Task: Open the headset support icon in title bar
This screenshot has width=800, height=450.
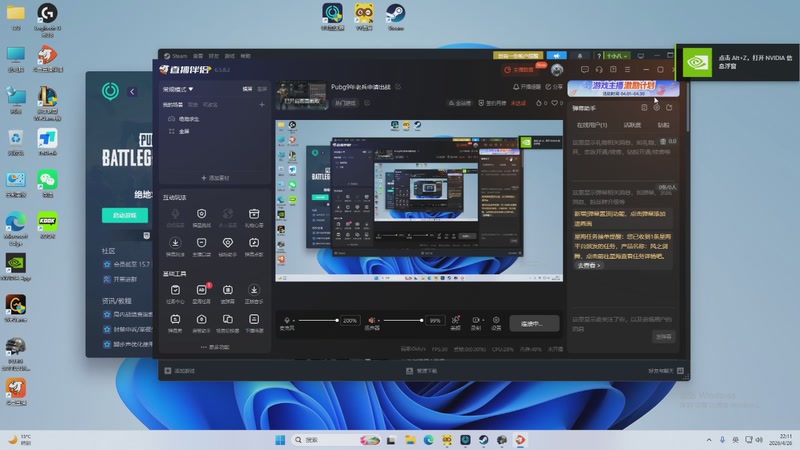Action: pos(599,69)
